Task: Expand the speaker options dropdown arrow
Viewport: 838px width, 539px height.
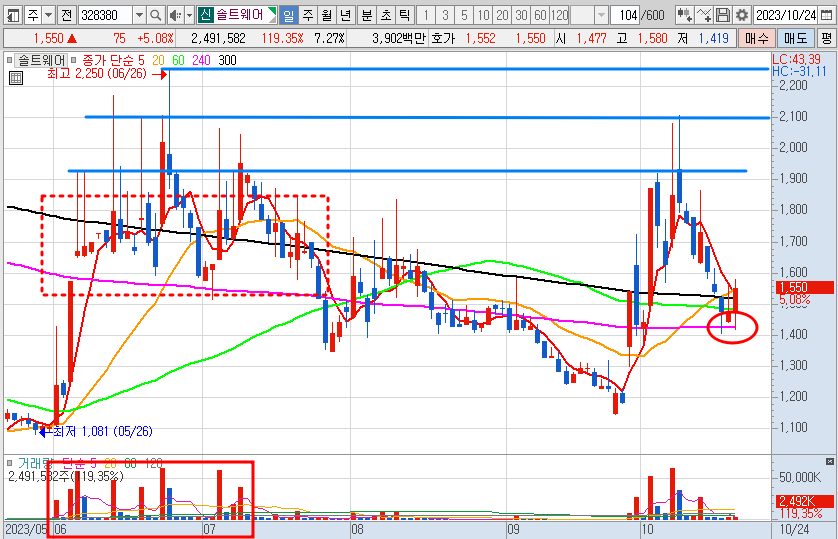Action: tap(189, 15)
